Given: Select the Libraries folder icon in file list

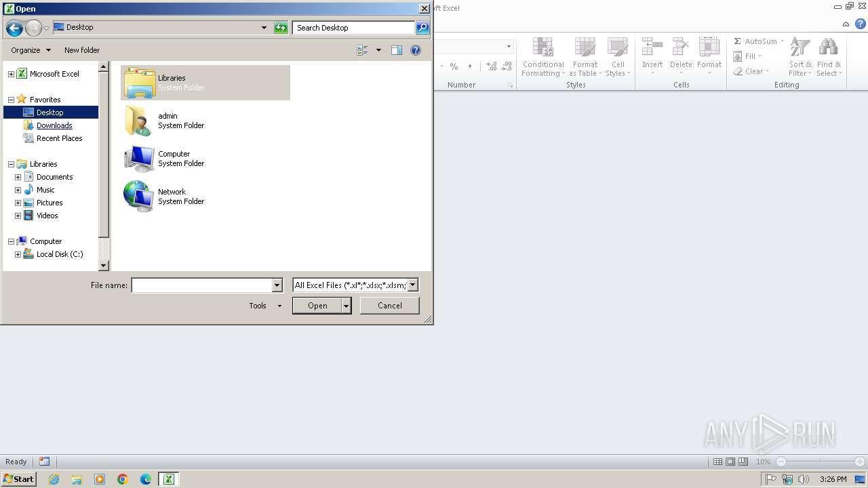Looking at the screenshot, I should (x=140, y=83).
